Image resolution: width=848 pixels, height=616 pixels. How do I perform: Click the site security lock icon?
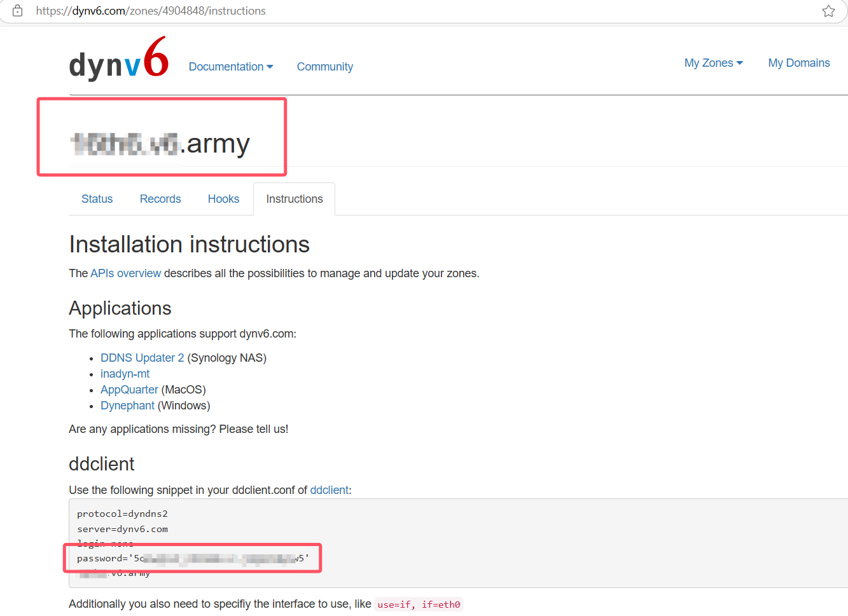coord(18,11)
